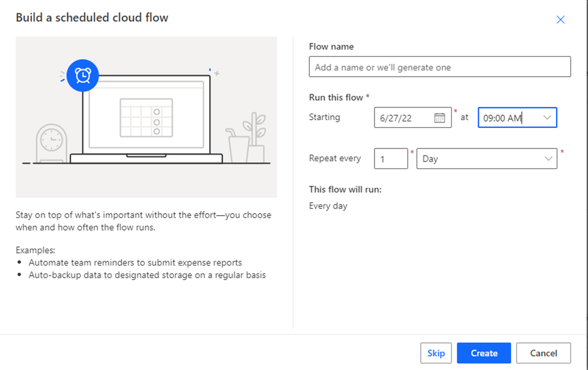The image size is (588, 370).
Task: Click inside the 09:00 AM time text
Action: [x=502, y=118]
